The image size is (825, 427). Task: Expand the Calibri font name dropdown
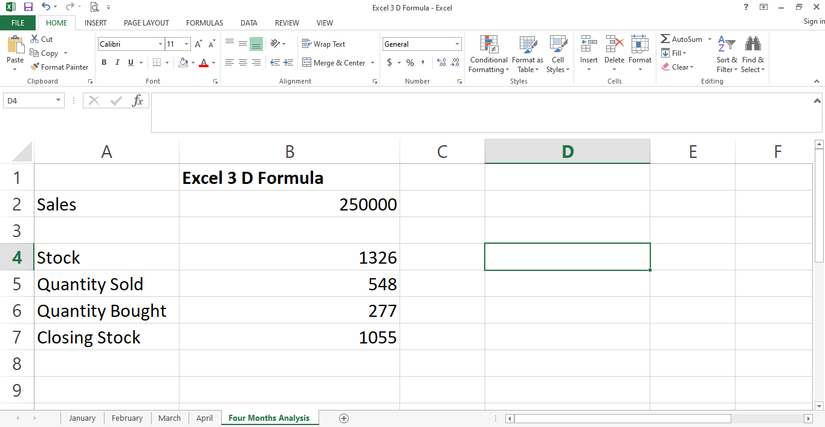point(160,44)
